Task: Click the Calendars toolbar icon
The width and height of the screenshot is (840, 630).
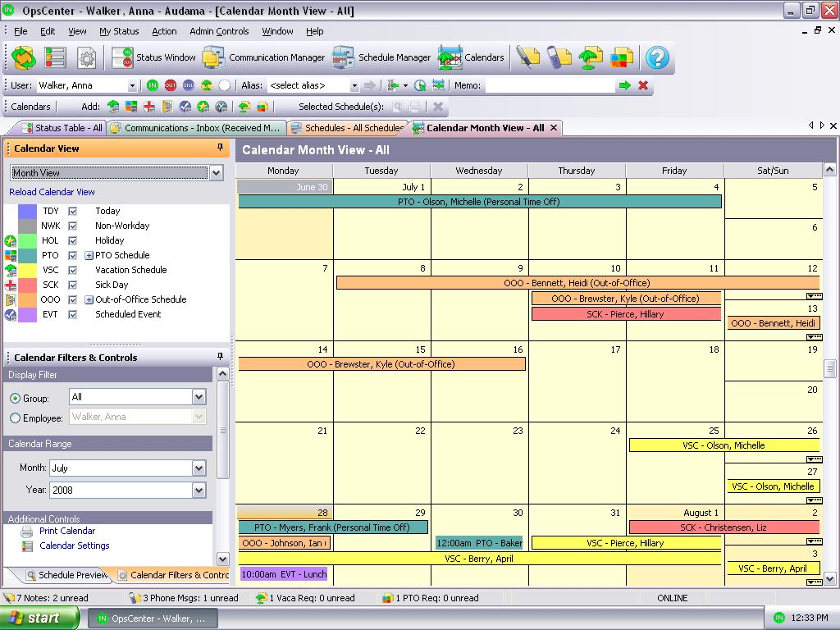Action: tap(472, 57)
